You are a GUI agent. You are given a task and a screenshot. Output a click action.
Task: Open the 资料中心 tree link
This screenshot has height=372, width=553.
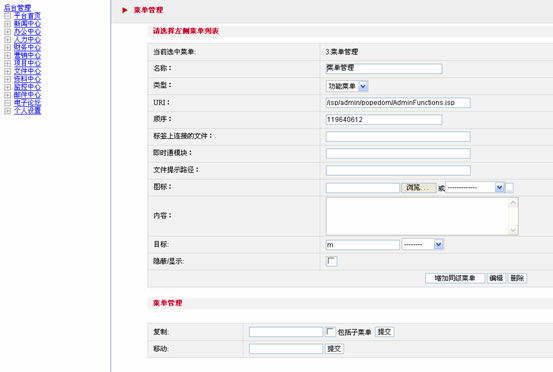27,79
